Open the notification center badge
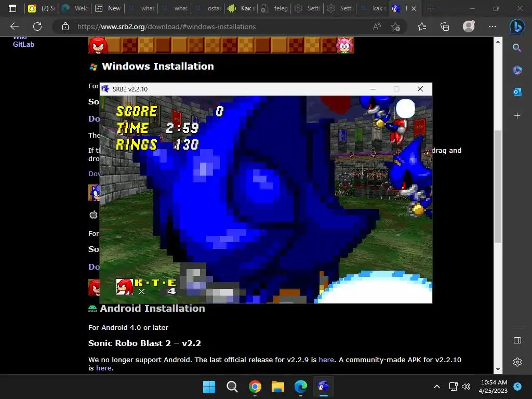Image resolution: width=532 pixels, height=399 pixels. click(517, 387)
